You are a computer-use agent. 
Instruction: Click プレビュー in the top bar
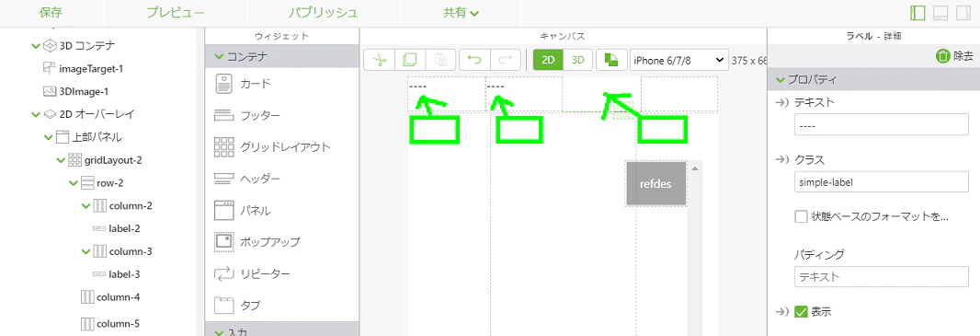tap(175, 13)
